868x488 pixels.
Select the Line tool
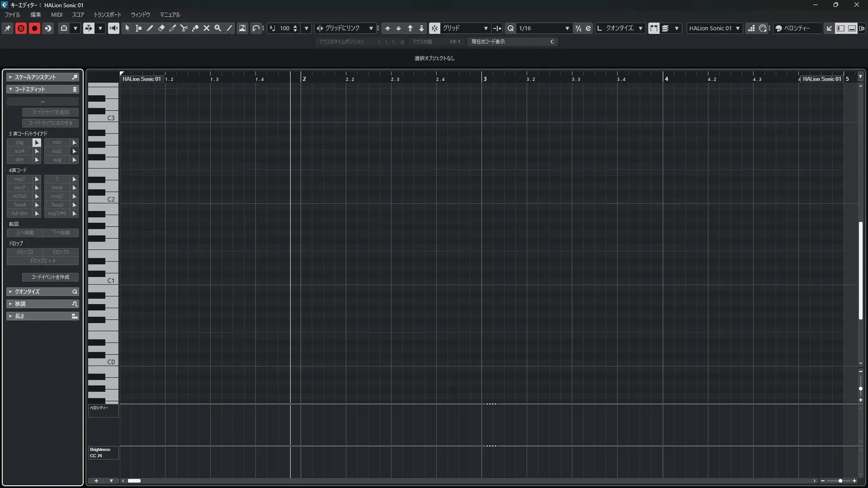(229, 28)
